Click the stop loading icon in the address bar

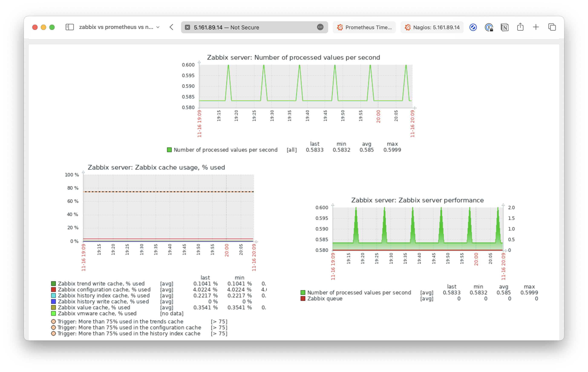tap(187, 27)
